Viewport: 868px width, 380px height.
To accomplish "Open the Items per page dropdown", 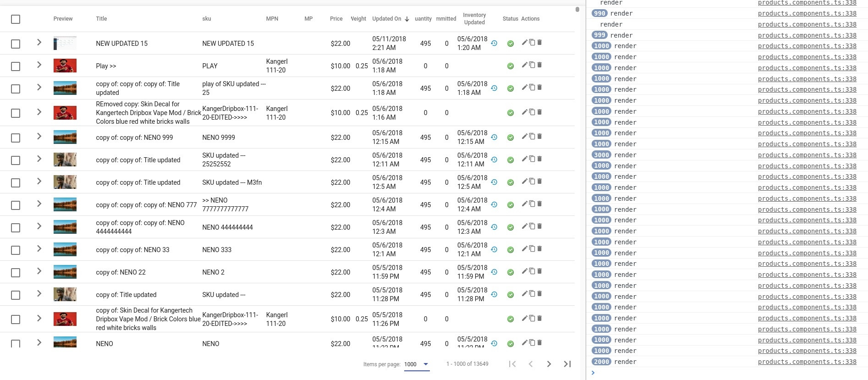I will coord(417,364).
